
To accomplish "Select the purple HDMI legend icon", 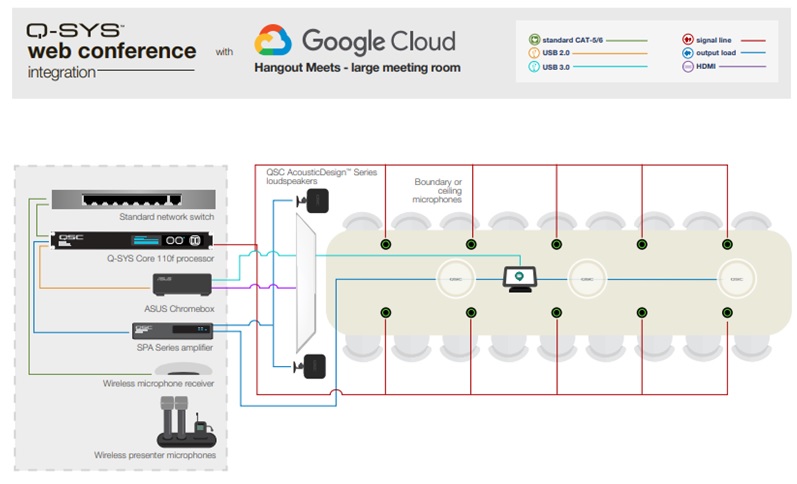I will pyautogui.click(x=688, y=67).
